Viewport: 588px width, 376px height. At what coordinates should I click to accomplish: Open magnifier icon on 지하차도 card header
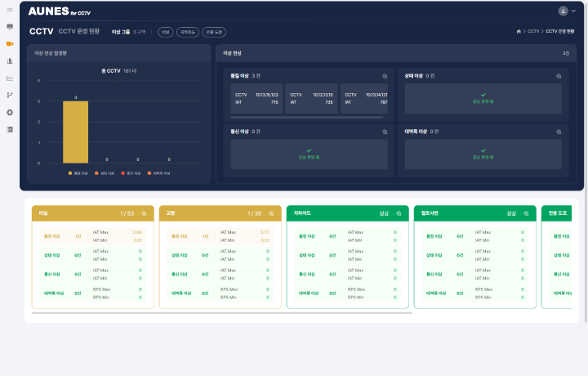point(399,213)
